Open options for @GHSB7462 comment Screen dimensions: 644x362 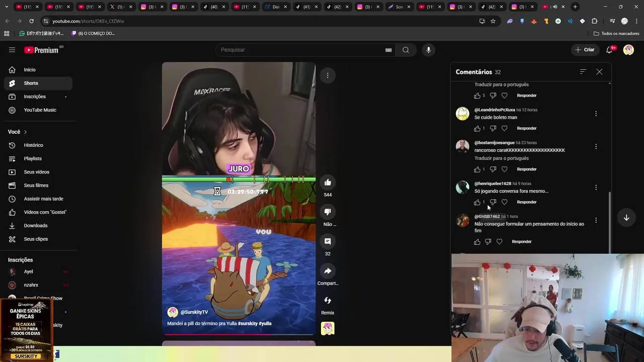[x=596, y=220]
